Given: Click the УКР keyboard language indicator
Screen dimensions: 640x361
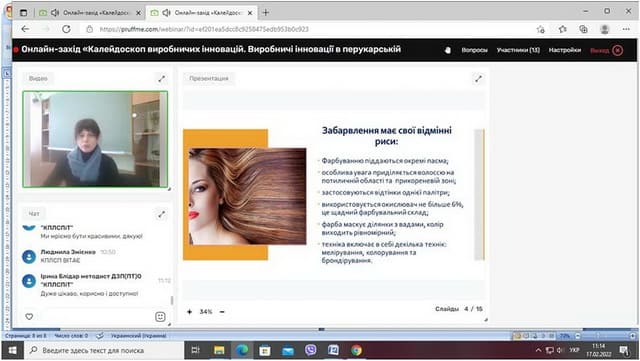Looking at the screenshot, I should tap(574, 350).
